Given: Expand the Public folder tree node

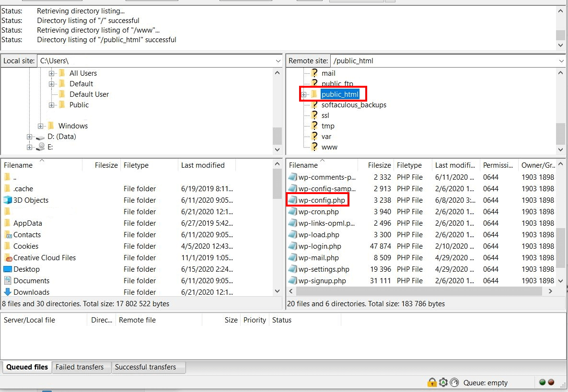Looking at the screenshot, I should (51, 105).
